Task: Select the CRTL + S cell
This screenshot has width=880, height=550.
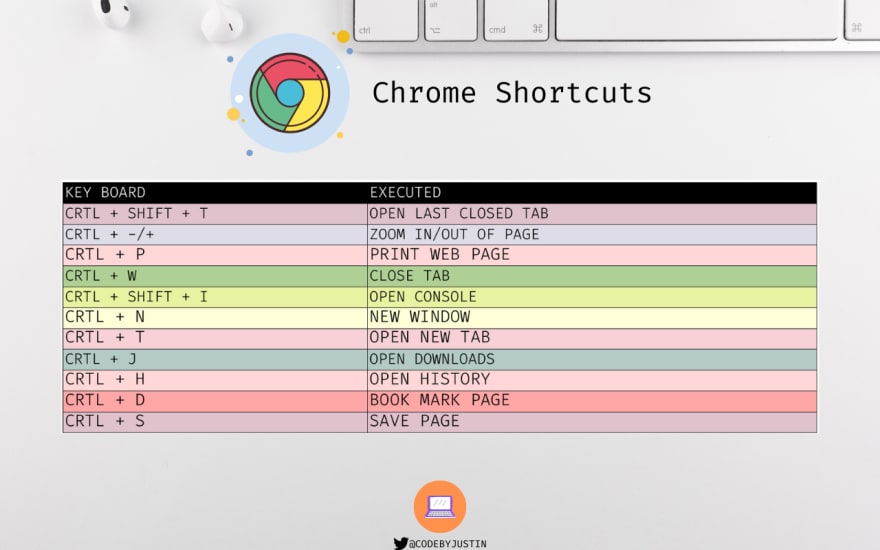Action: click(215, 422)
